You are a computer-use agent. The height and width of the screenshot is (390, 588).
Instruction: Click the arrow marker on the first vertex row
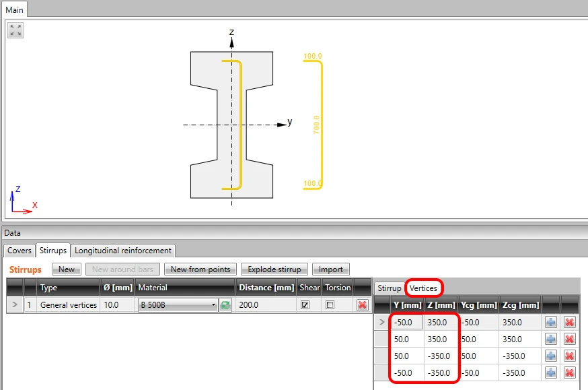tap(382, 322)
